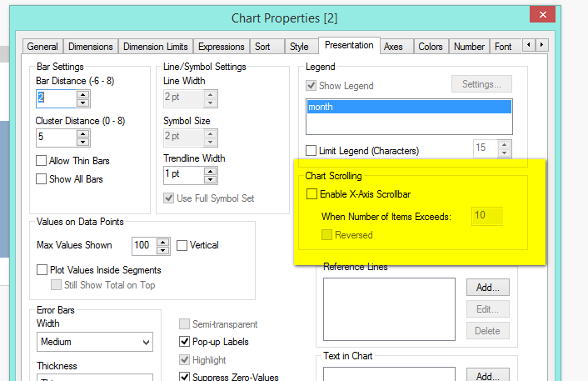The width and height of the screenshot is (588, 381).
Task: Enable Limit Legend (Characters) checkbox
Action: click(x=311, y=151)
